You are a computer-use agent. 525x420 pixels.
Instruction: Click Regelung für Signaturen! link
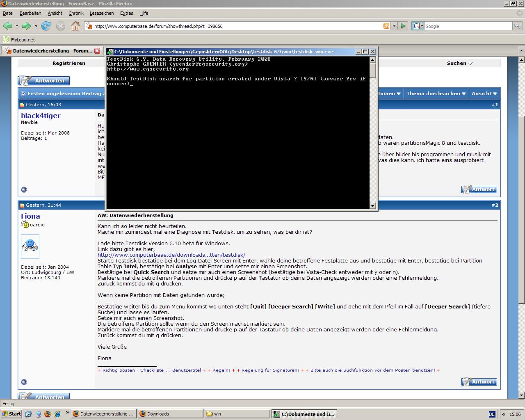(270, 370)
